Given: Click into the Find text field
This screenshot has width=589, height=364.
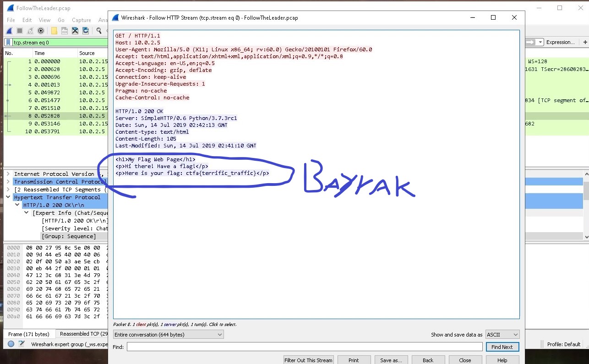Looking at the screenshot, I should coord(304,347).
